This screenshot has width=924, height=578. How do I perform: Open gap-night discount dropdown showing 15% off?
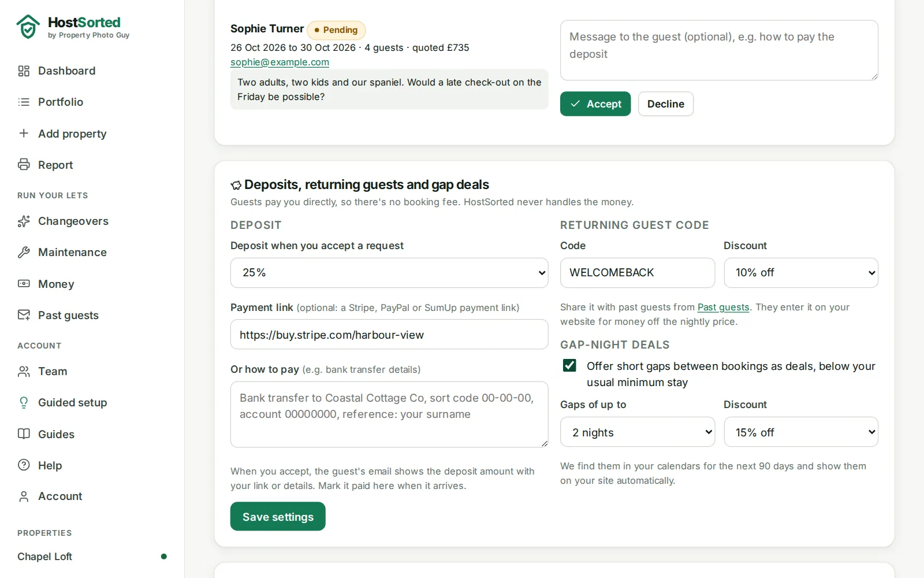tap(801, 432)
